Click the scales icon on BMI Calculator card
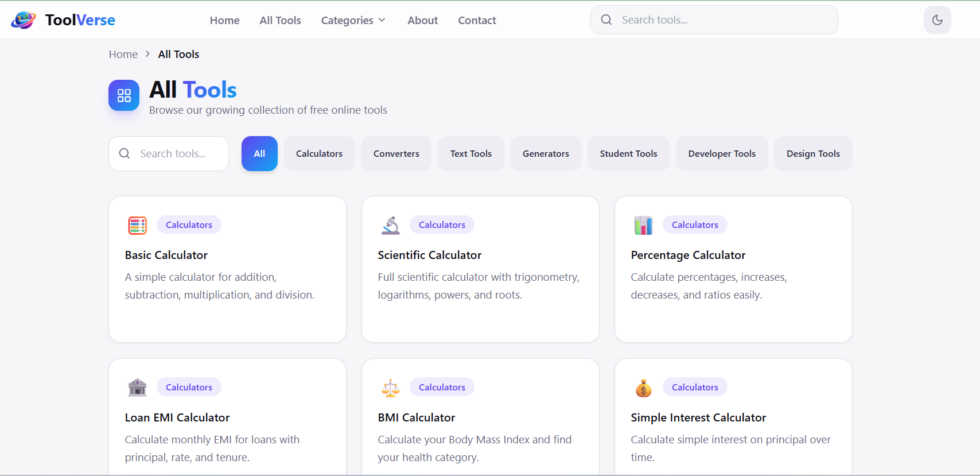 (x=390, y=388)
